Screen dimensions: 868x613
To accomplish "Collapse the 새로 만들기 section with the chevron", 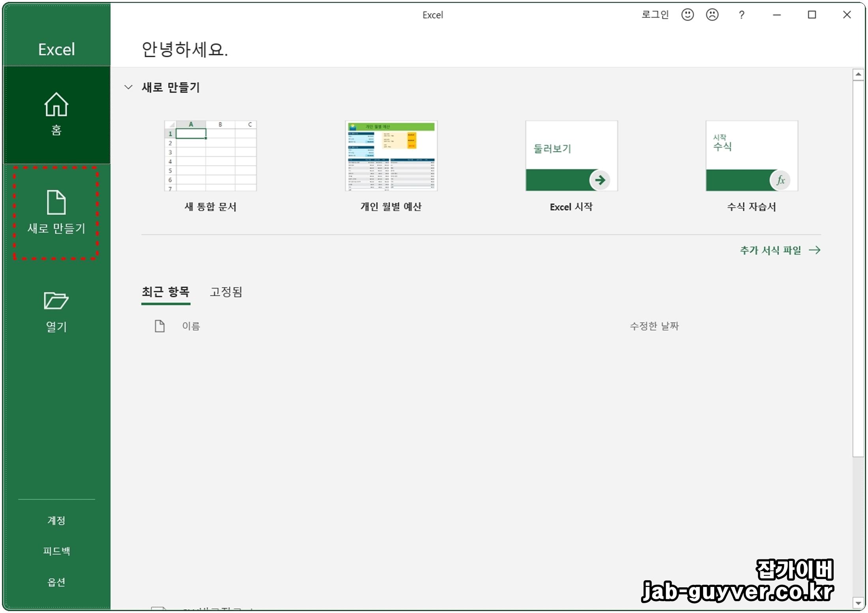I will 128,87.
